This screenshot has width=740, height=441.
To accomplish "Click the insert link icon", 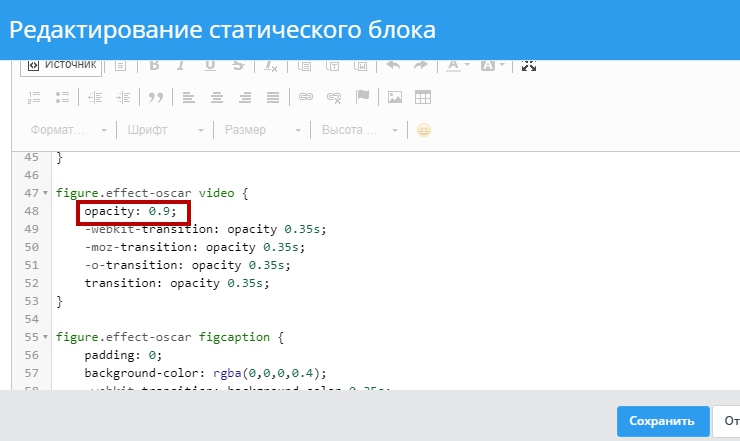I will pyautogui.click(x=306, y=97).
